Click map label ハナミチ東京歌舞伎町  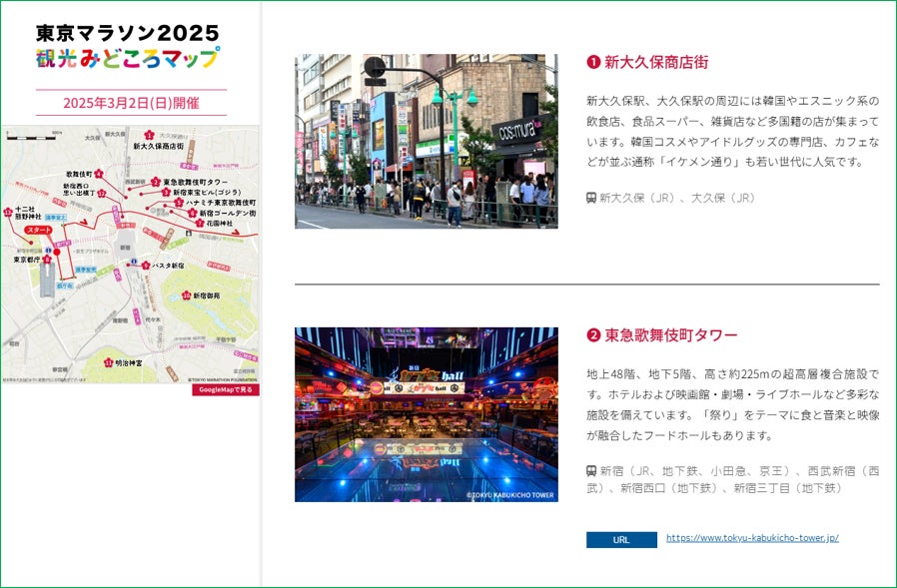(221, 203)
